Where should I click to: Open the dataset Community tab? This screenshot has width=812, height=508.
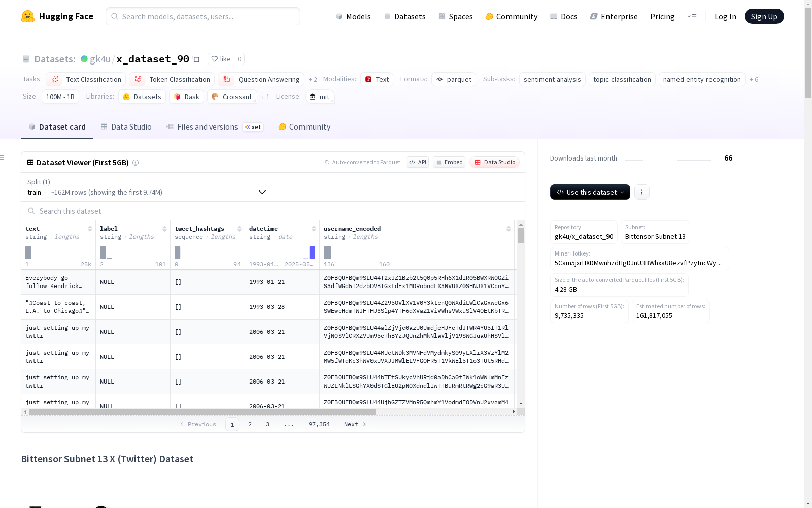304,127
